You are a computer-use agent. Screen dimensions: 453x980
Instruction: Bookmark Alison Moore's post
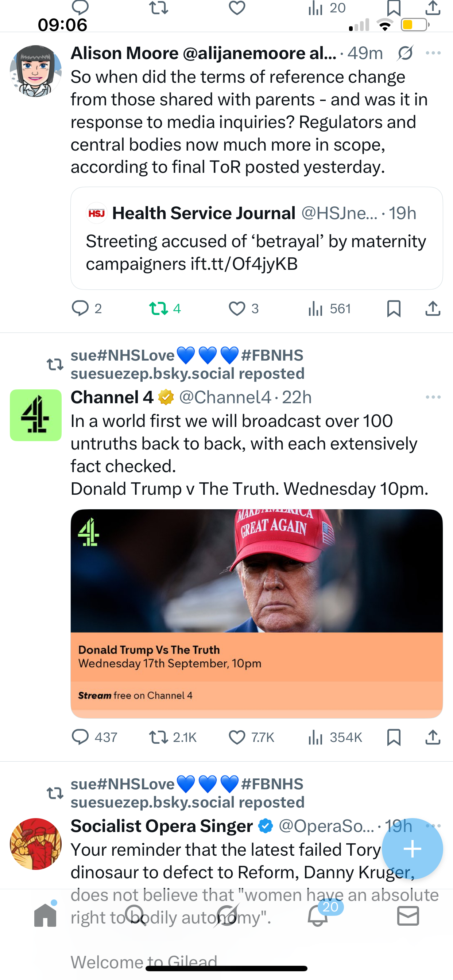coord(394,308)
